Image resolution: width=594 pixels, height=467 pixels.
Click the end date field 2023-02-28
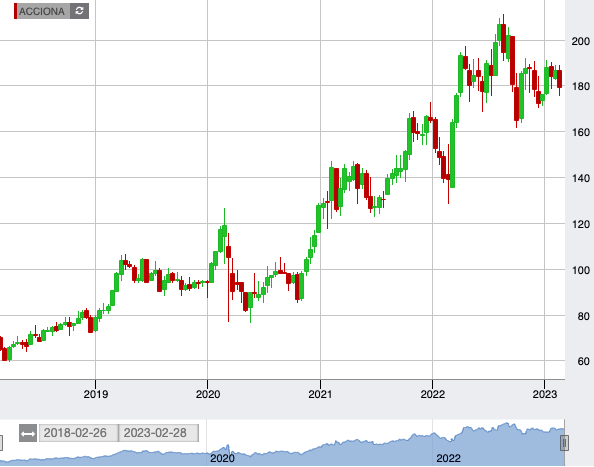click(x=159, y=433)
